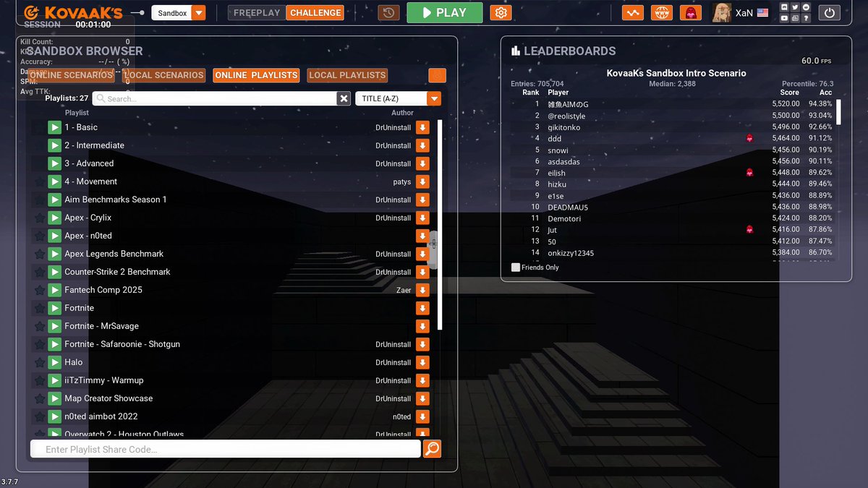The width and height of the screenshot is (868, 488).
Task: Clear the playlist search box
Action: coord(344,99)
